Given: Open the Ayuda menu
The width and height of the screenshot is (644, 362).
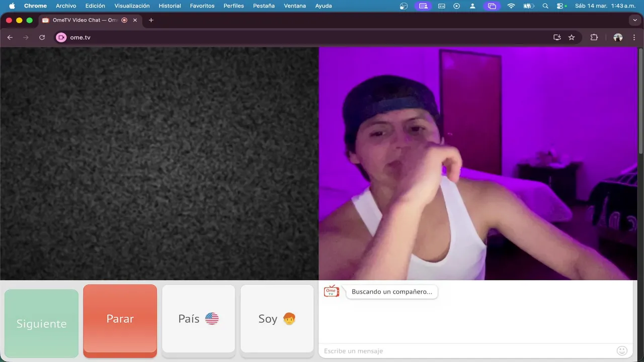Looking at the screenshot, I should 324,6.
